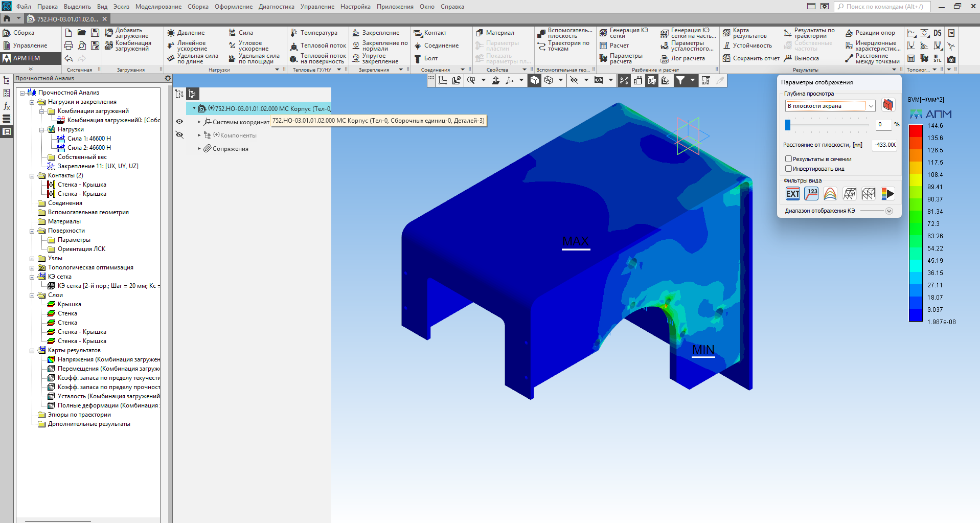Viewport: 980px width, 523px height.
Task: Click the Расстояние от плоскости input field
Action: 884,145
